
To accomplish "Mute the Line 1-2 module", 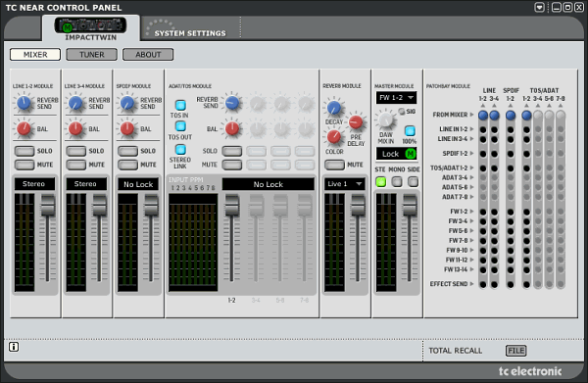I will pos(24,165).
